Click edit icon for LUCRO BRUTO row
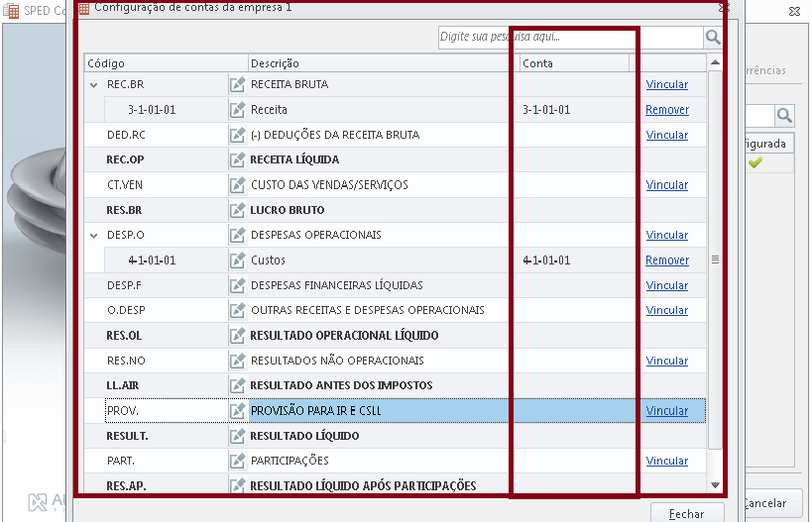The height and width of the screenshot is (522, 812). tap(237, 210)
